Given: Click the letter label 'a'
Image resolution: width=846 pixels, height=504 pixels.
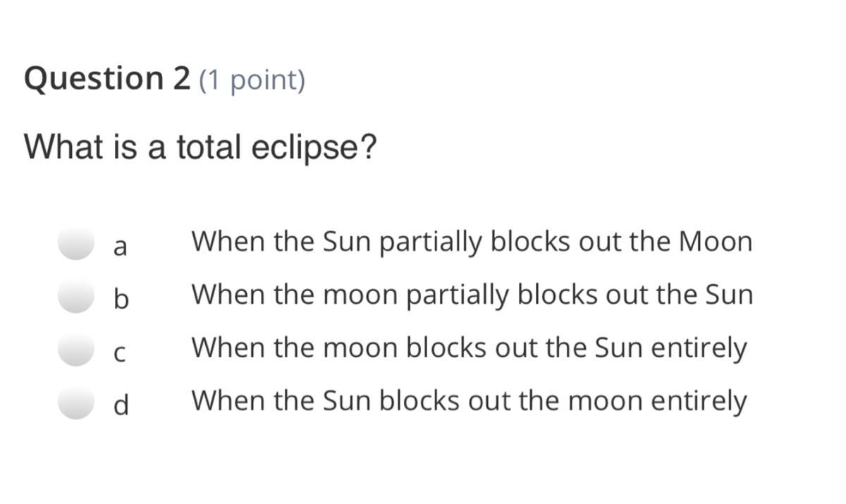Looking at the screenshot, I should click(x=121, y=247).
